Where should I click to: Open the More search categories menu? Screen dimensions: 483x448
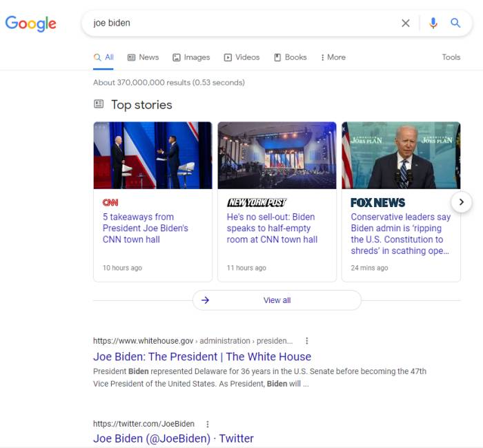tap(333, 57)
